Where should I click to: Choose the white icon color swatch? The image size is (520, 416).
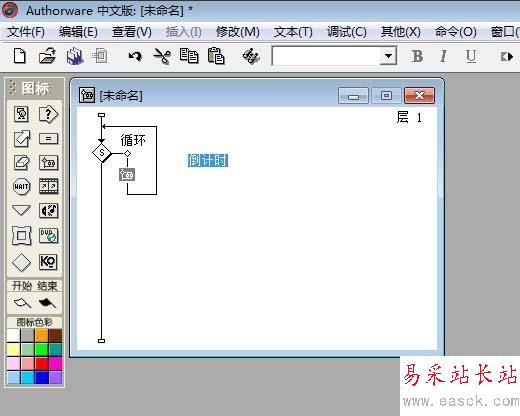14,335
